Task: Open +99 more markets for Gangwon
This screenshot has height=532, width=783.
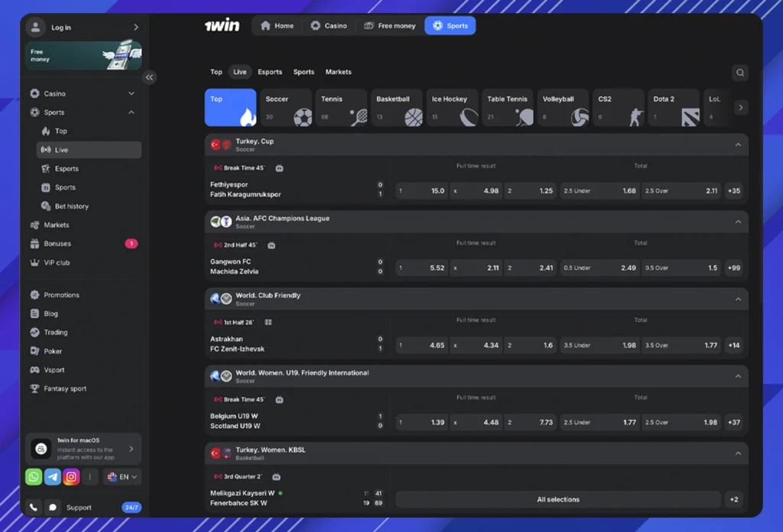Action: coord(734,268)
